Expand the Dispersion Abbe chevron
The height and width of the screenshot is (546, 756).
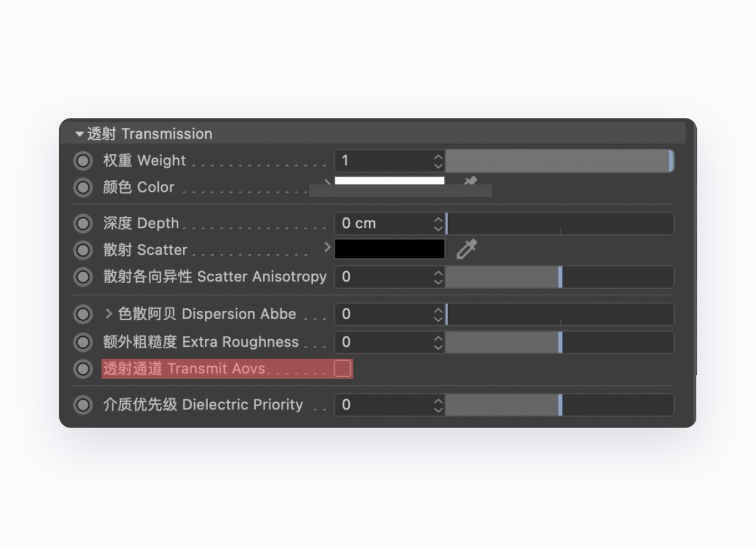[x=108, y=313]
